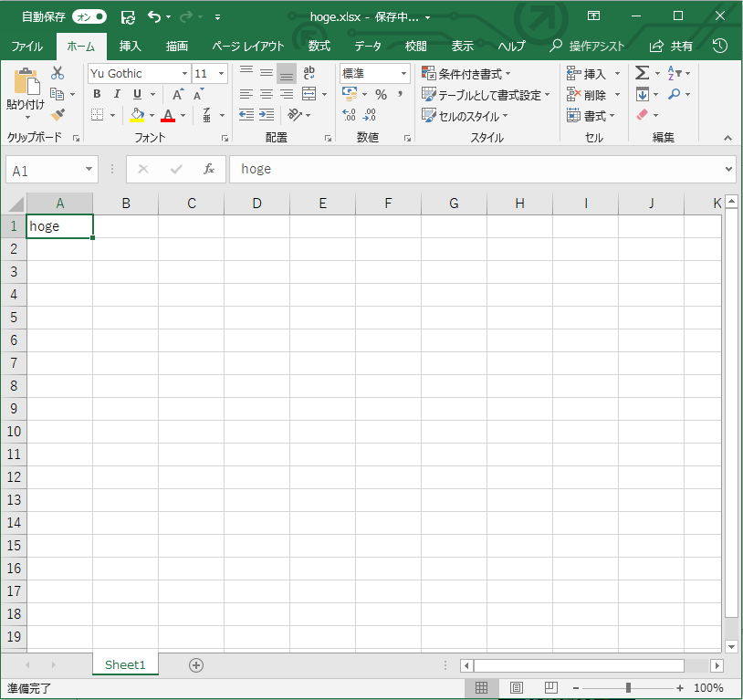Apply comma style
Viewport: 743px width, 700px height.
coord(401,94)
